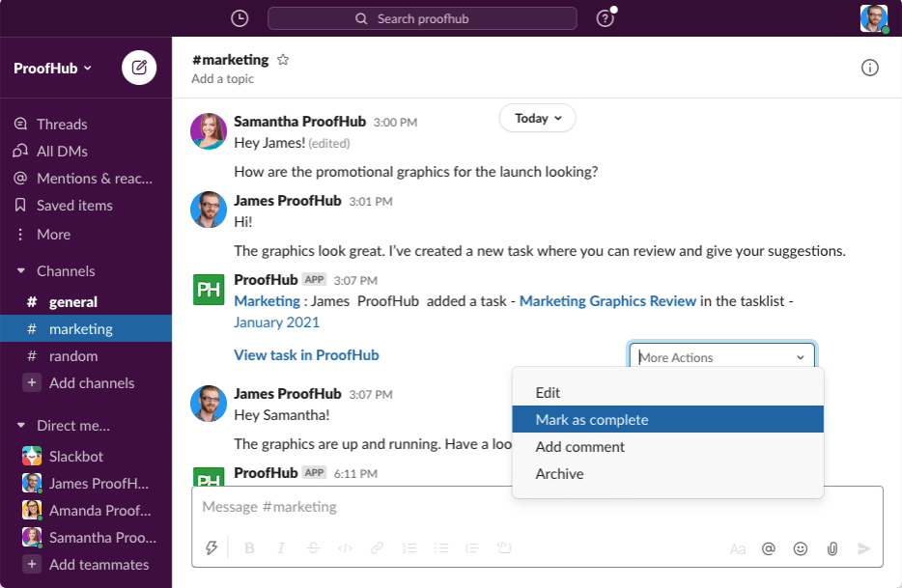Select the marketing channel in sidebar
902x588 pixels.
pyautogui.click(x=86, y=328)
